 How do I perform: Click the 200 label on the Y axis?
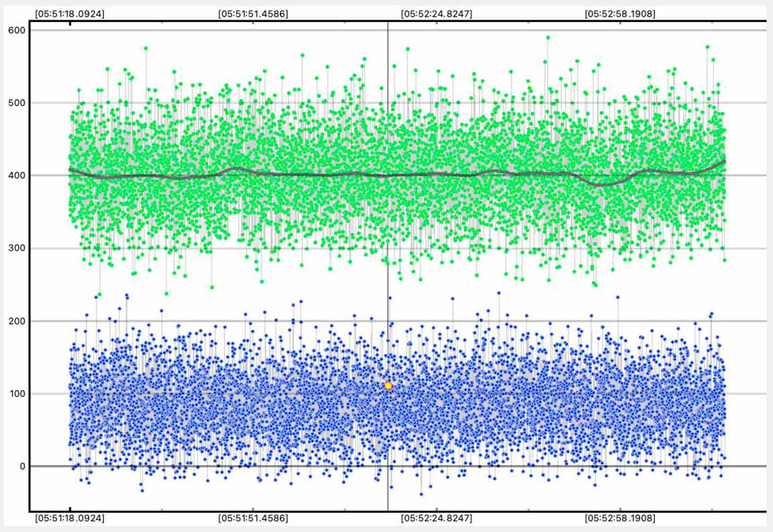[x=17, y=321]
